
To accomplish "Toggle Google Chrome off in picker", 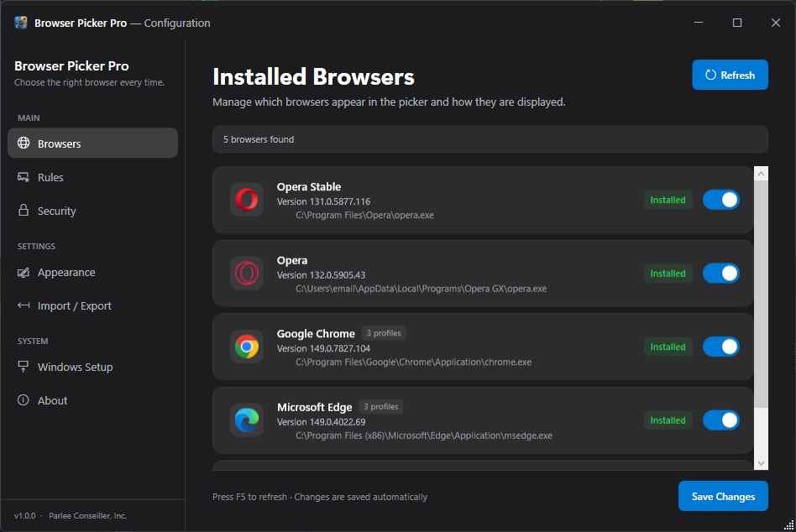I will [721, 347].
